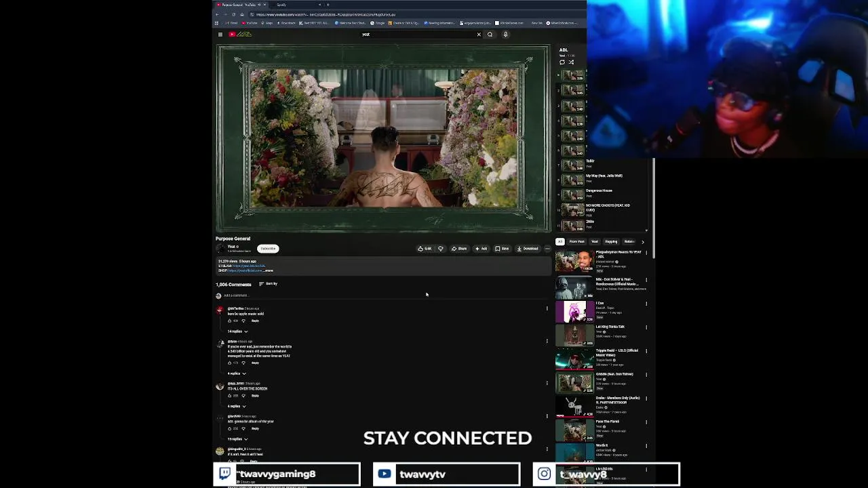Open the SHOP link in description

click(x=245, y=270)
